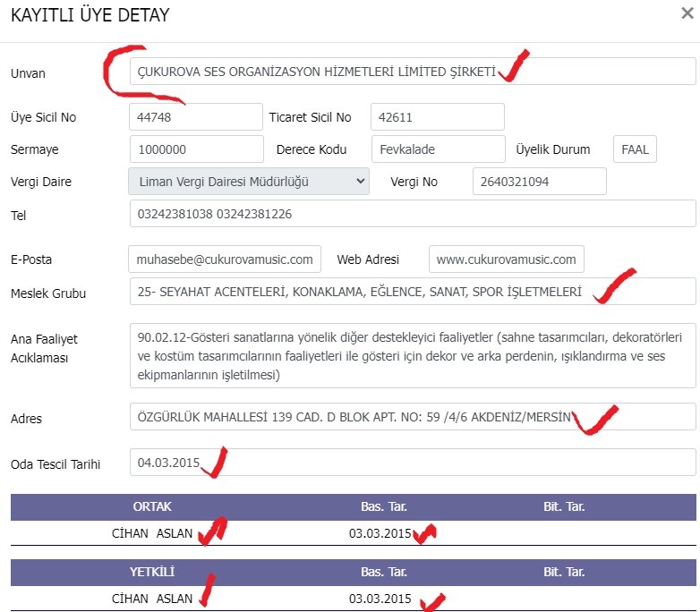This screenshot has height=612, width=700.
Task: Click the Adres label
Action: 26,419
